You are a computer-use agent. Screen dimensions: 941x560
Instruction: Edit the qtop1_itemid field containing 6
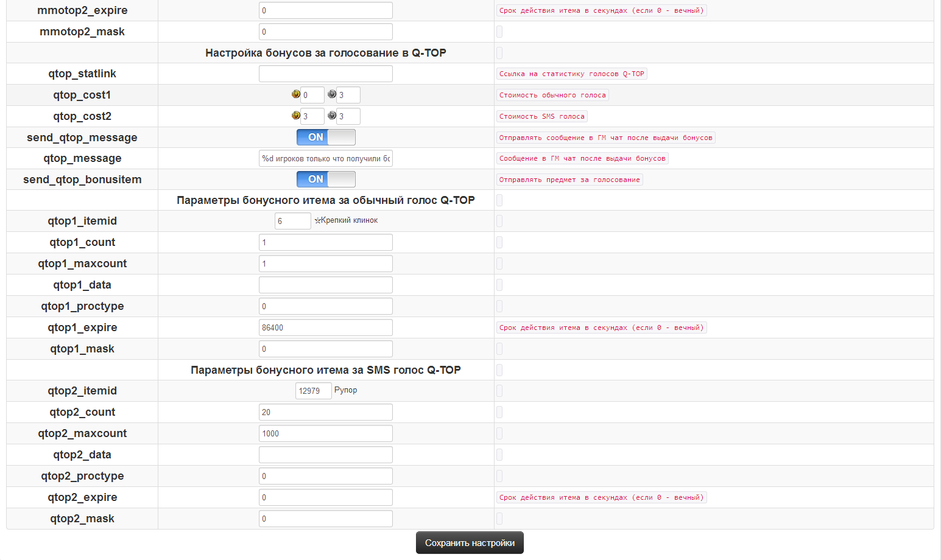pyautogui.click(x=293, y=221)
